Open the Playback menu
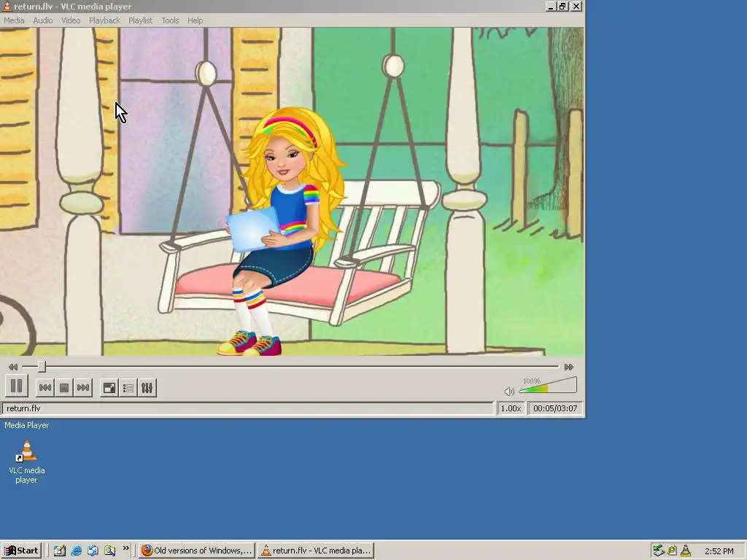This screenshot has height=560, width=747. coord(104,20)
